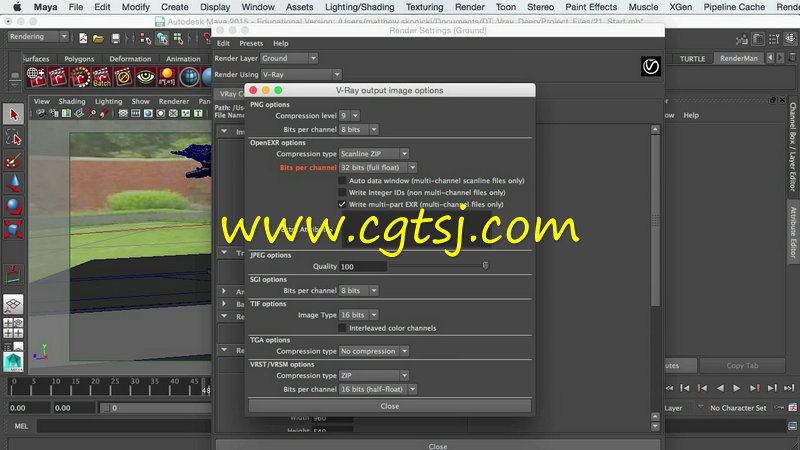Open PNG Bits per channel dropdown
The height and width of the screenshot is (450, 800).
click(x=359, y=130)
